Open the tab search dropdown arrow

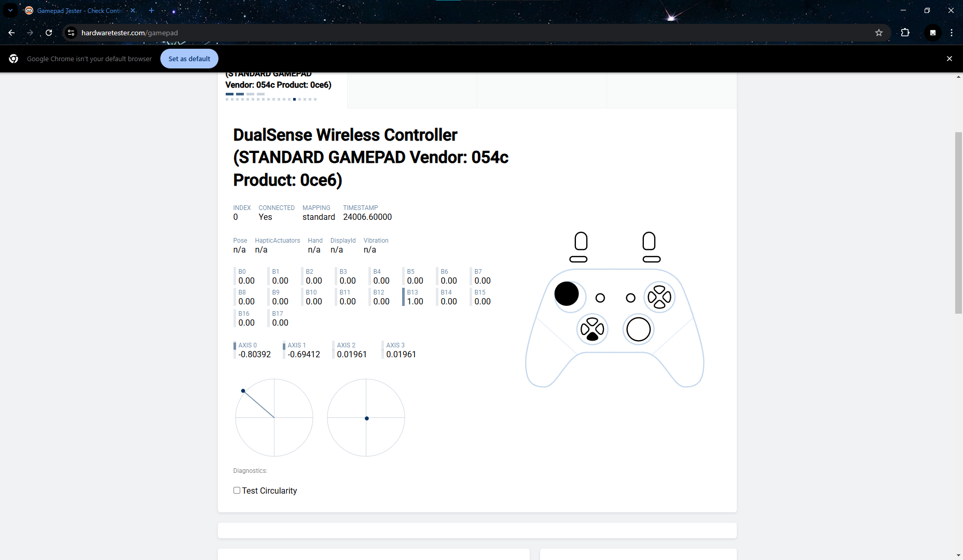(10, 10)
